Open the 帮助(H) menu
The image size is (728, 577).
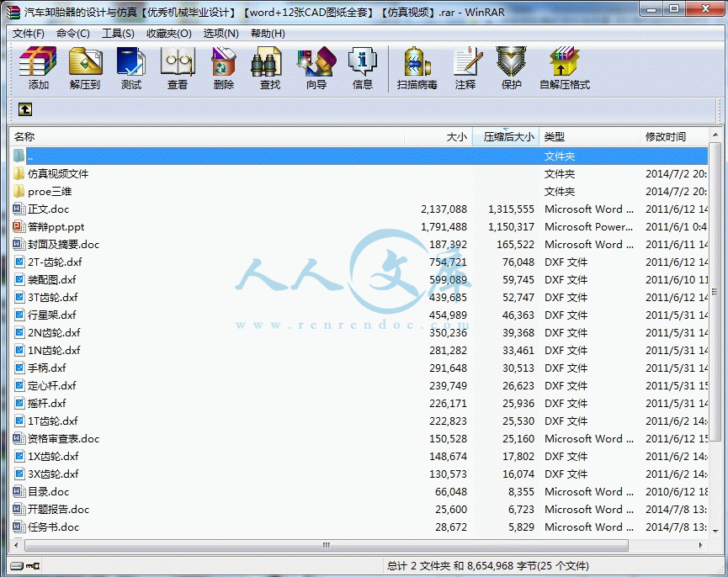point(268,34)
